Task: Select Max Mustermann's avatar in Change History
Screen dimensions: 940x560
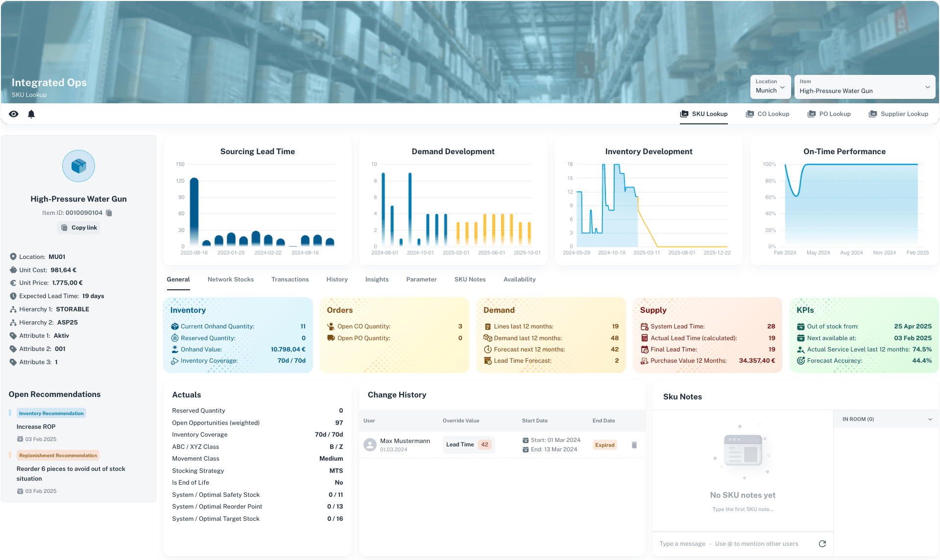Action: pos(370,444)
